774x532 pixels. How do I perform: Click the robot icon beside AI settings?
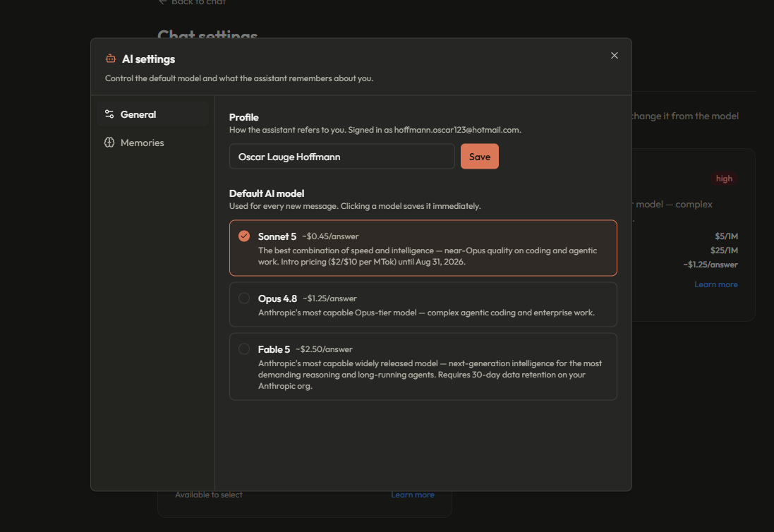[x=111, y=59]
